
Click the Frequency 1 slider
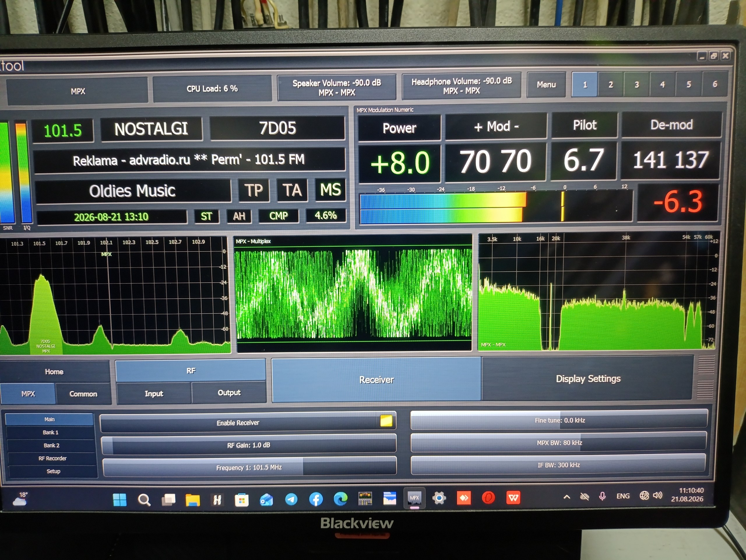(249, 467)
